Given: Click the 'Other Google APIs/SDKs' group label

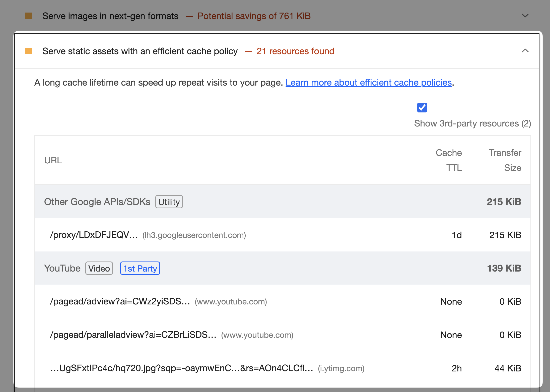Looking at the screenshot, I should [x=97, y=202].
